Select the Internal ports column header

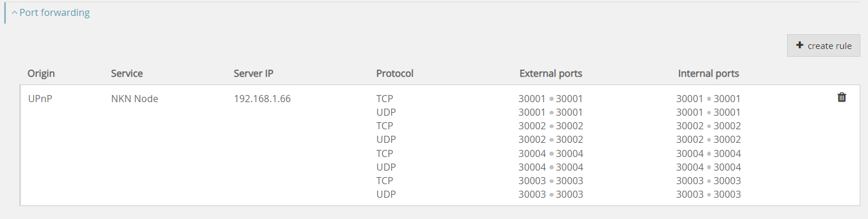708,74
